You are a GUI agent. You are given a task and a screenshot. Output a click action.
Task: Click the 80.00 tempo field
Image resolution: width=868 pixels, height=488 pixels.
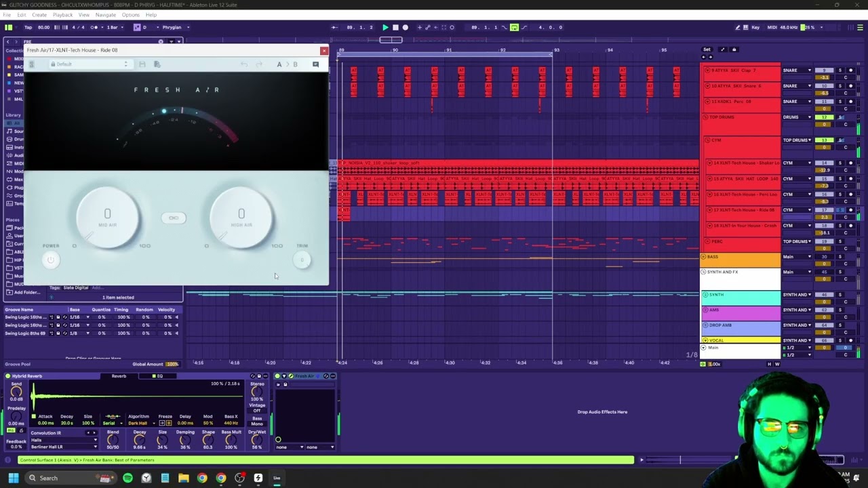point(43,27)
